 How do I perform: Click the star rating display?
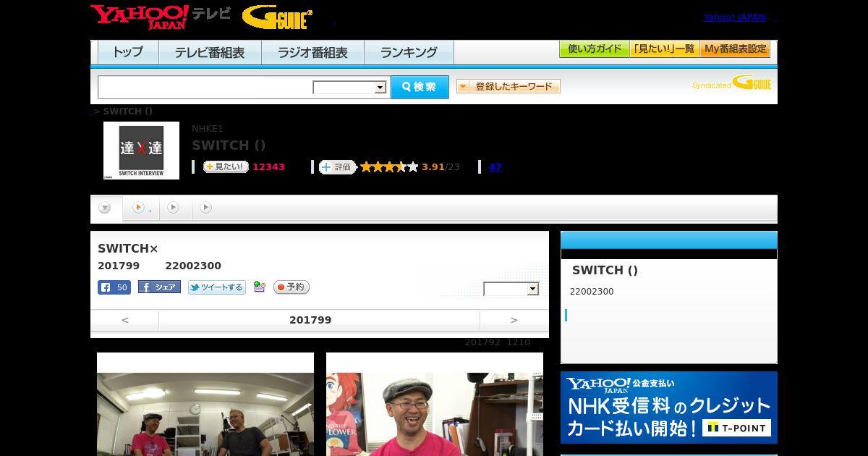coord(389,167)
